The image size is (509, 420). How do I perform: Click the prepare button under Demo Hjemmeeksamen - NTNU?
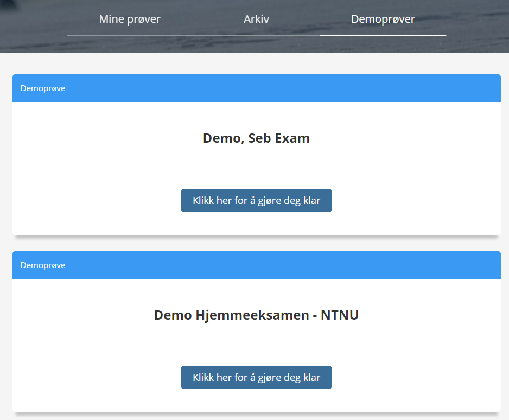point(256,378)
